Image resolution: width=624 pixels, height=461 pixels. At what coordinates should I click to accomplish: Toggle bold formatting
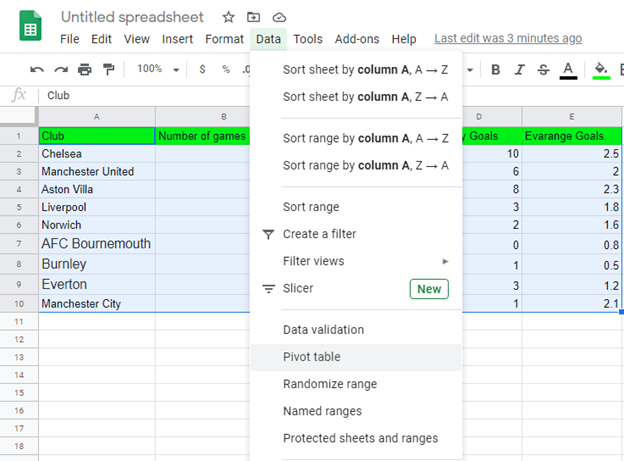pyautogui.click(x=495, y=70)
